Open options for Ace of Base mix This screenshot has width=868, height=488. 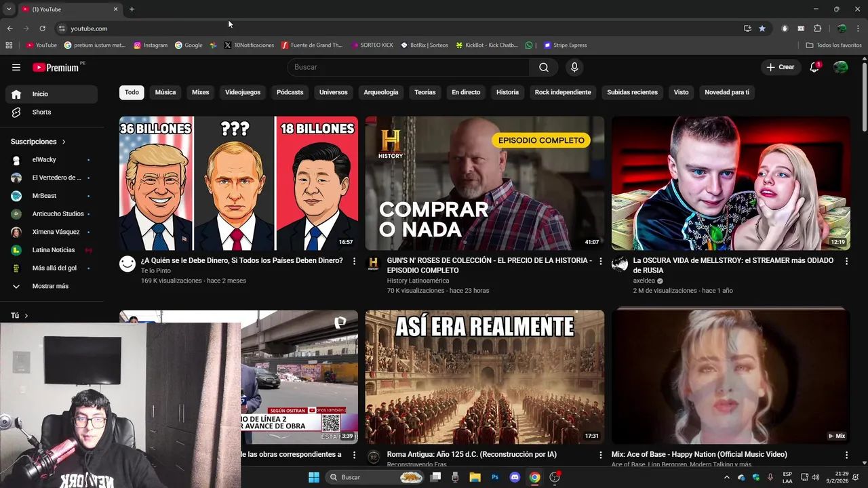[846, 455]
